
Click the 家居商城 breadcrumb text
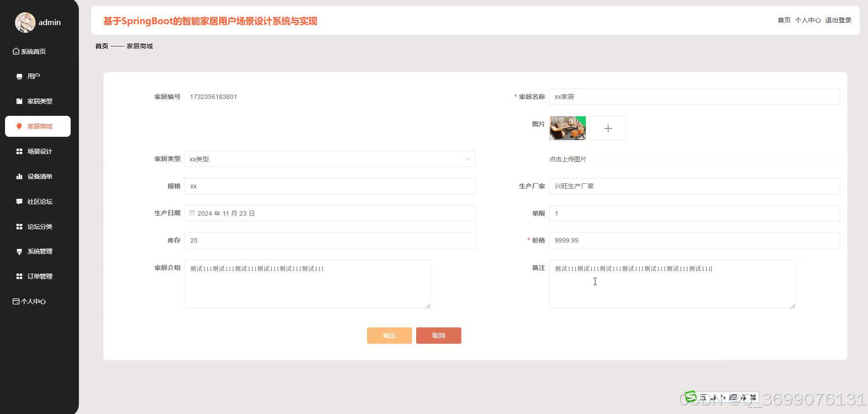tap(139, 46)
